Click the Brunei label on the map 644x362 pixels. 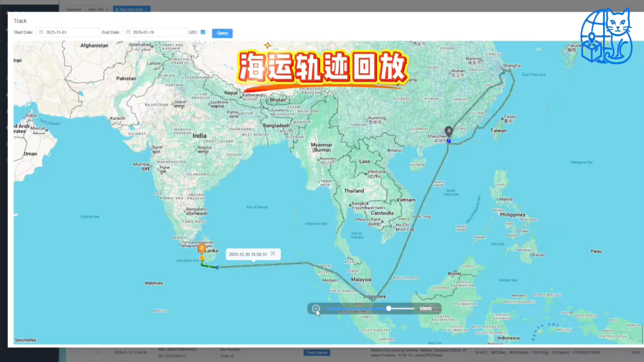coord(454,274)
